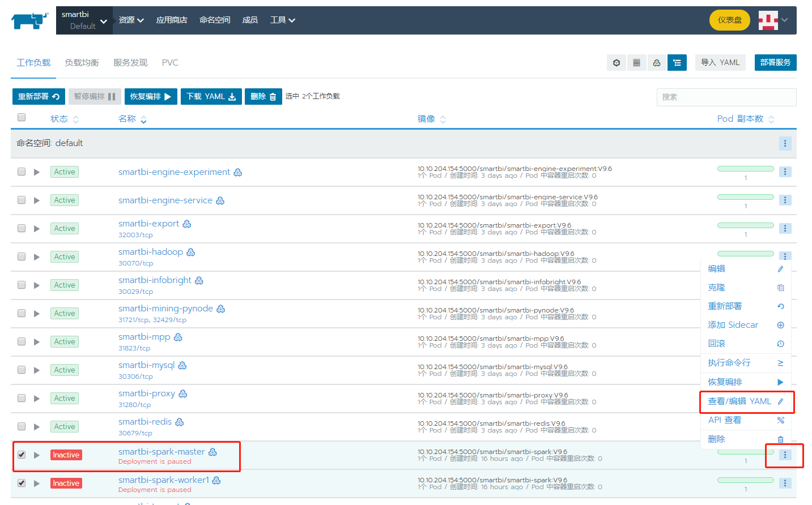The height and width of the screenshot is (505, 812).
Task: Select 回滚 in the context menu
Action: [746, 344]
